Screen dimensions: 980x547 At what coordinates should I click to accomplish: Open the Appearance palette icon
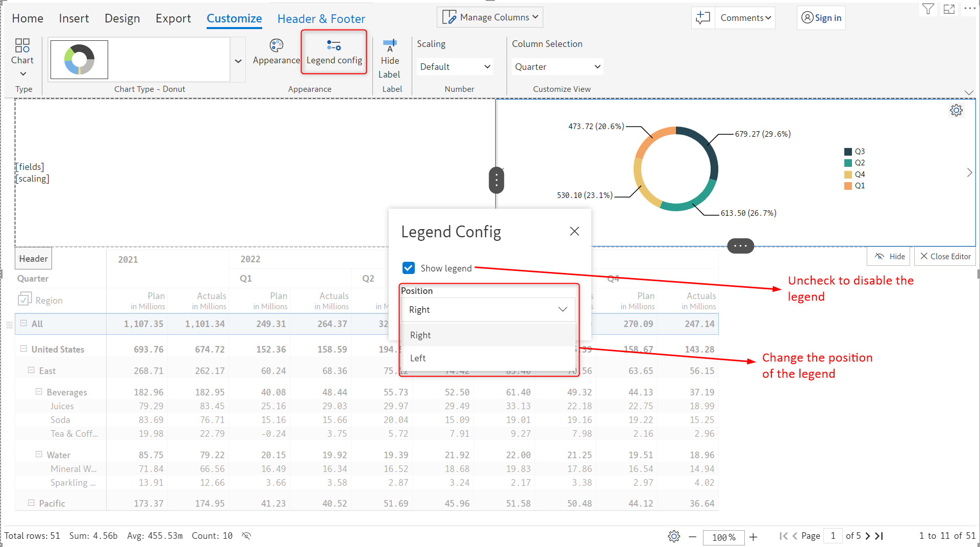(x=276, y=46)
